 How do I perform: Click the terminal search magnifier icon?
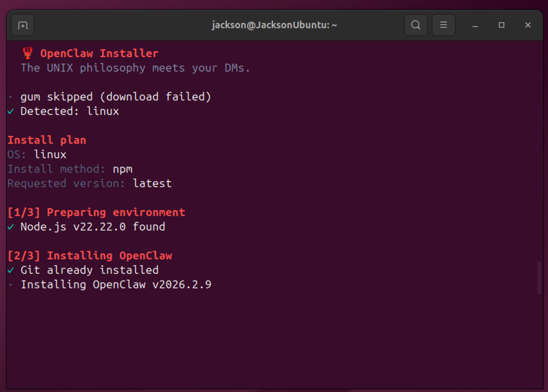click(415, 25)
